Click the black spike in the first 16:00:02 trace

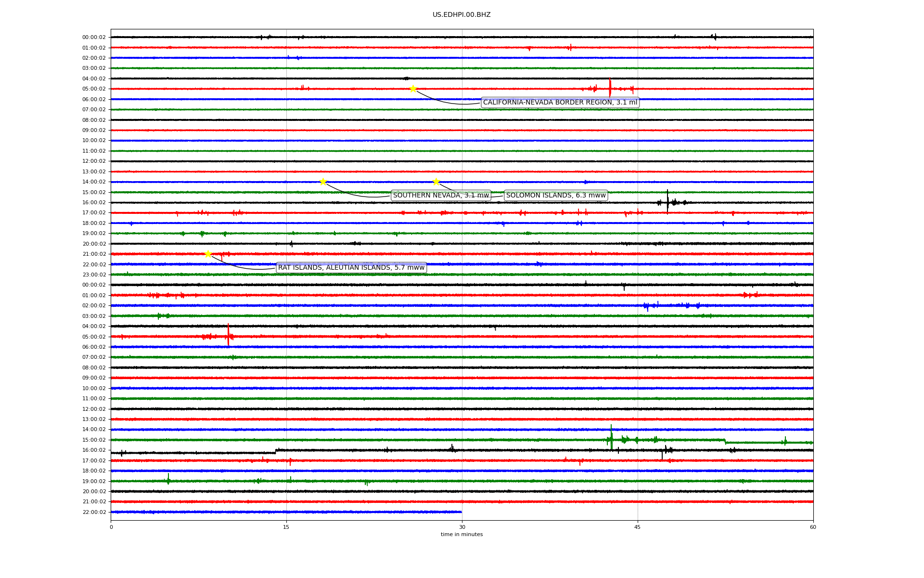pos(667,200)
